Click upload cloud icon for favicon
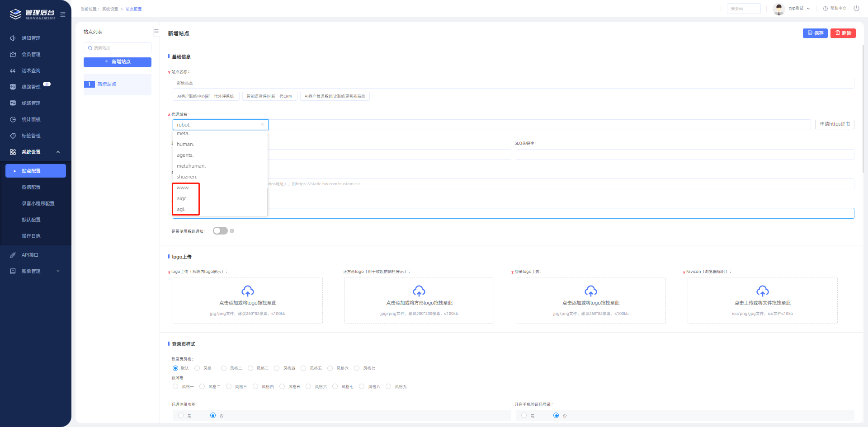This screenshot has height=427, width=868. coord(763,291)
